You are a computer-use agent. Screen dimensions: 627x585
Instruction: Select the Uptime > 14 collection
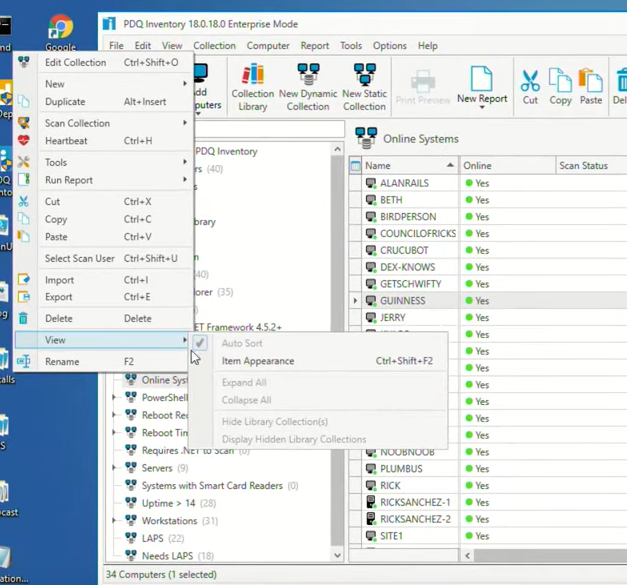[178, 503]
